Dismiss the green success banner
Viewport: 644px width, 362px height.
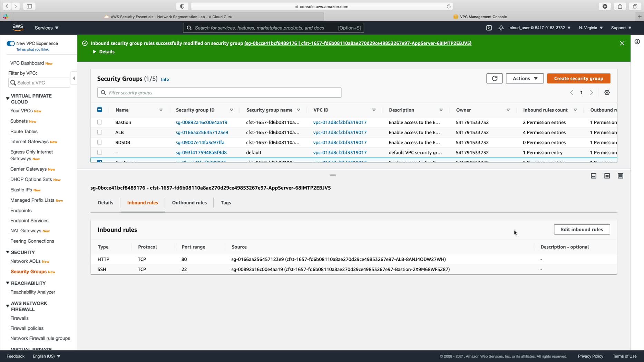(622, 43)
